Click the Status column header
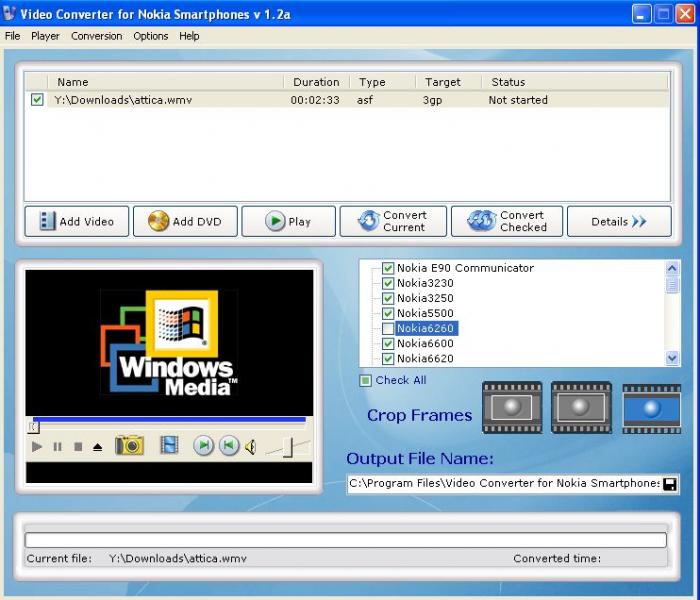 click(x=575, y=82)
